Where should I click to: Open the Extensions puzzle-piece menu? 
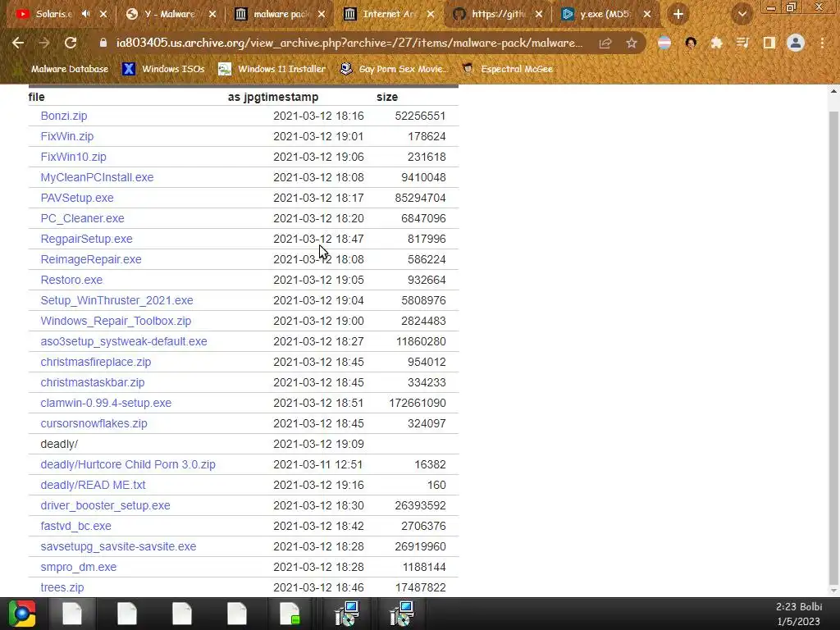716,43
